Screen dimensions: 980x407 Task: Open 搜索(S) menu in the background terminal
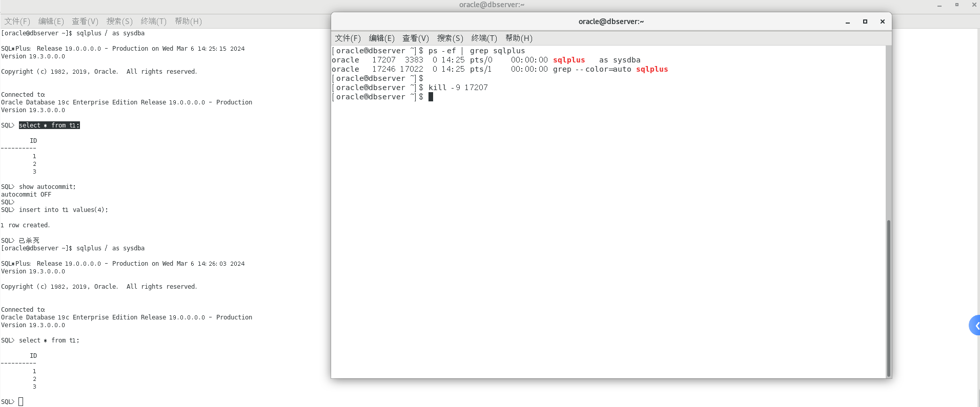(119, 22)
